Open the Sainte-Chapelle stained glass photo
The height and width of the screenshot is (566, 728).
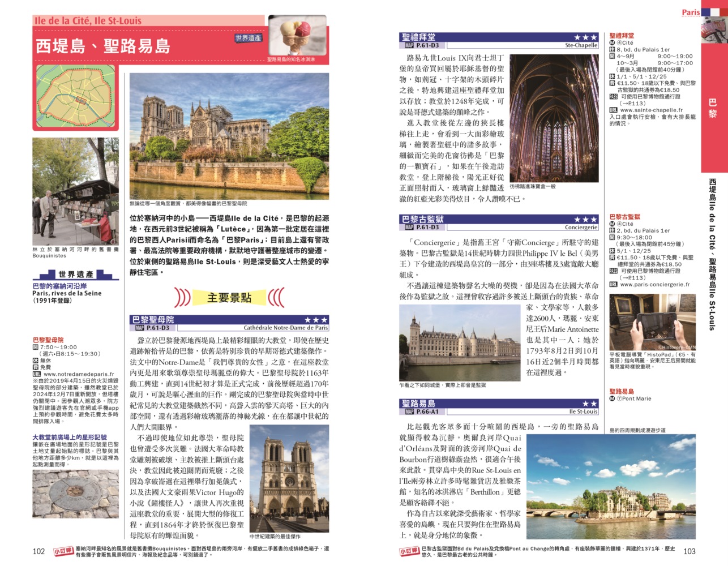pyautogui.click(x=554, y=118)
